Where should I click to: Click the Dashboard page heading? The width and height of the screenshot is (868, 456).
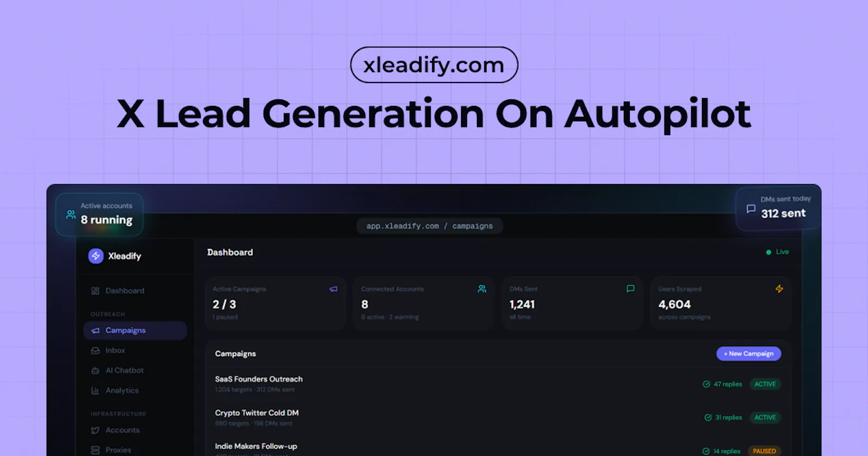(x=230, y=252)
